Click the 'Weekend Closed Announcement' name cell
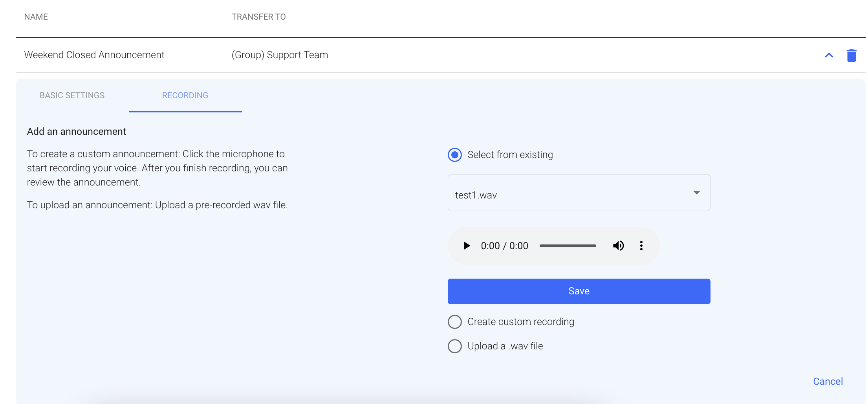This screenshot has width=868, height=404. [x=94, y=55]
